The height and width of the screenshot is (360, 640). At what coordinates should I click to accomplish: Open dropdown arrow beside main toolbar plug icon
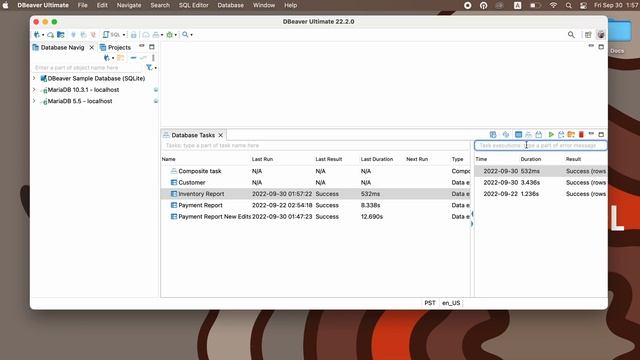[43, 35]
